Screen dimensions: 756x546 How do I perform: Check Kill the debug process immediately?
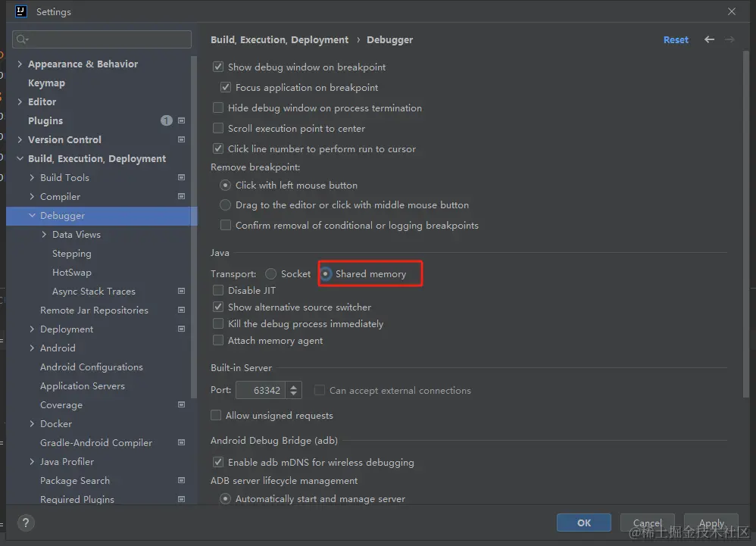pyautogui.click(x=218, y=323)
